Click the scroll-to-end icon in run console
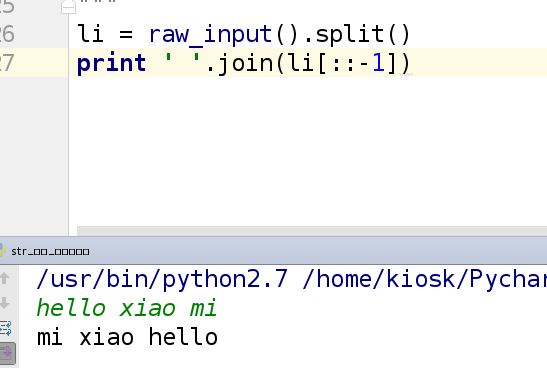Viewport: 547px width, 368px height. pos(7,353)
